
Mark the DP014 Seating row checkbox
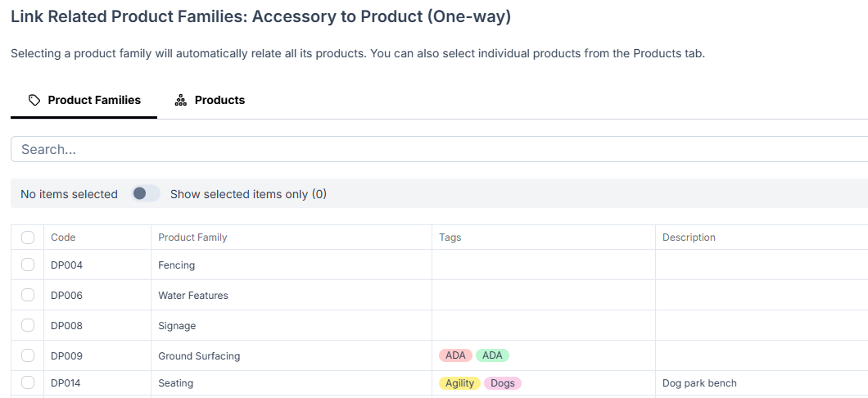(x=28, y=382)
